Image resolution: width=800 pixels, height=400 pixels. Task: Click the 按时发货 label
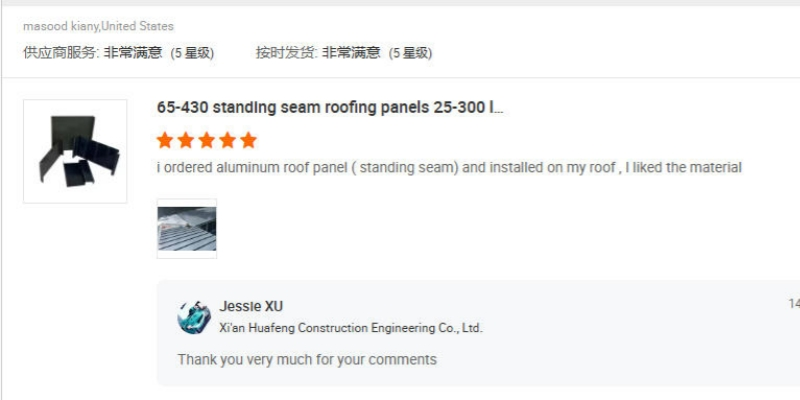pos(287,53)
